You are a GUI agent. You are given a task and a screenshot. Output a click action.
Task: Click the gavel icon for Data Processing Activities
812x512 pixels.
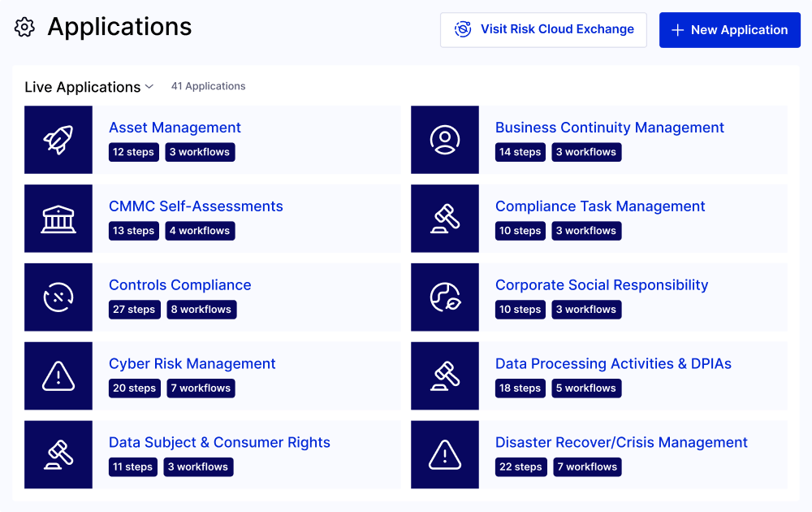coord(445,376)
